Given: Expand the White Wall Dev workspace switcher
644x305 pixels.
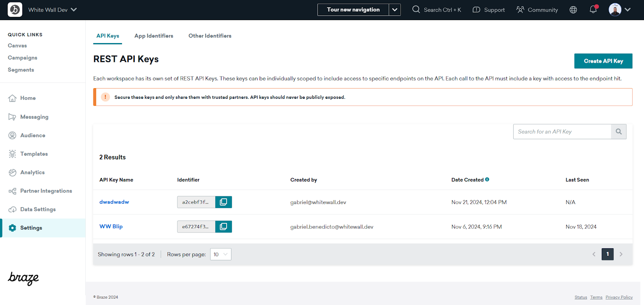Looking at the screenshot, I should tap(52, 10).
